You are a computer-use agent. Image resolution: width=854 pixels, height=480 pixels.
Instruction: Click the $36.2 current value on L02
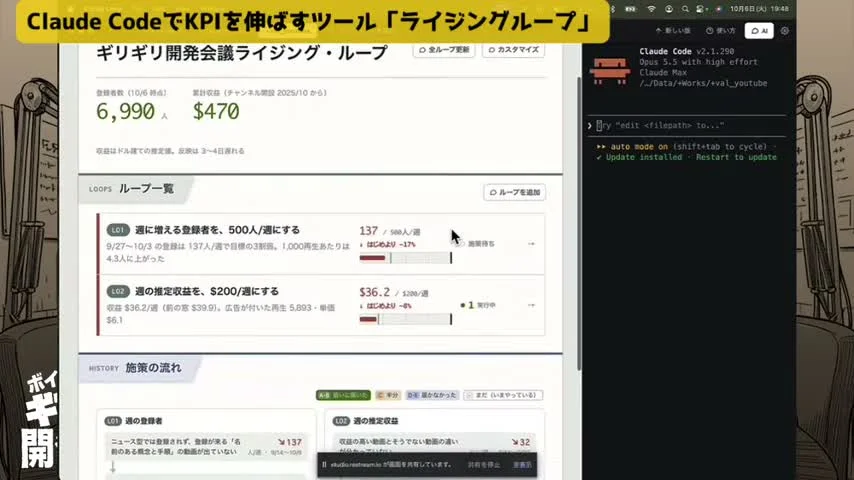(x=374, y=292)
